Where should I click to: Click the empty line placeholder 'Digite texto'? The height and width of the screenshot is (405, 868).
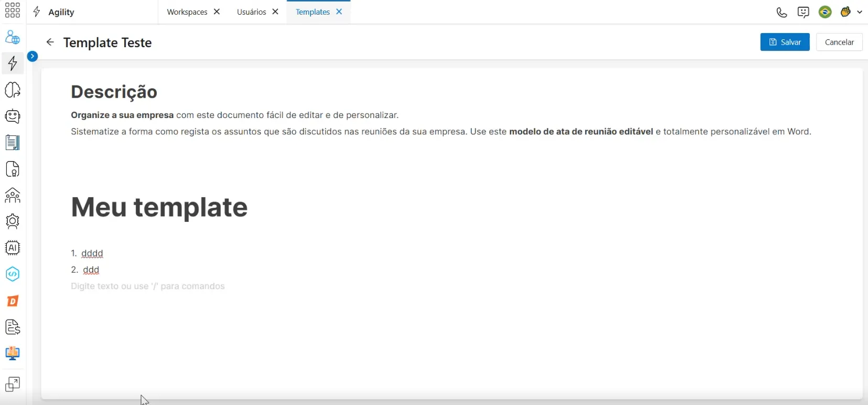point(148,286)
